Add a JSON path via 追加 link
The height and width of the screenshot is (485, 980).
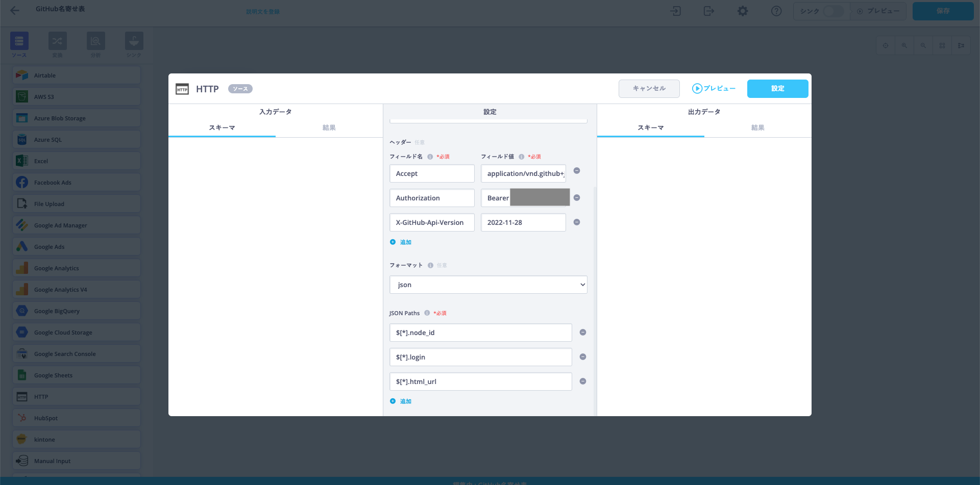405,401
